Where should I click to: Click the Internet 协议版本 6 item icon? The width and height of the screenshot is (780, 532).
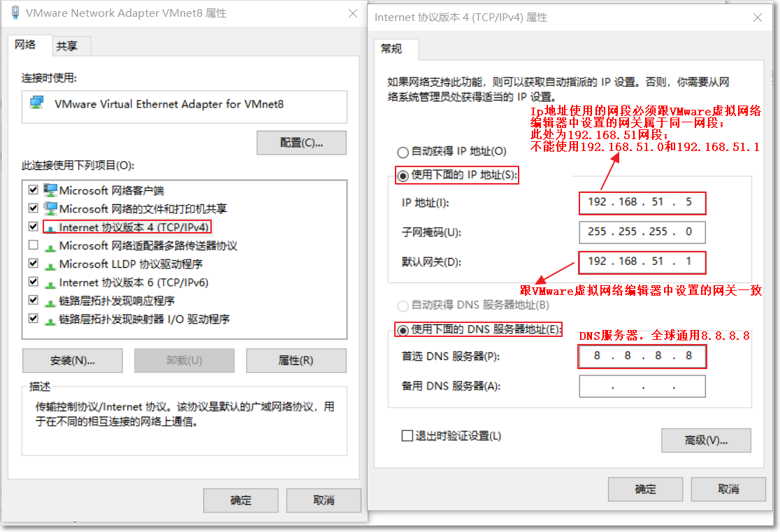(50, 284)
